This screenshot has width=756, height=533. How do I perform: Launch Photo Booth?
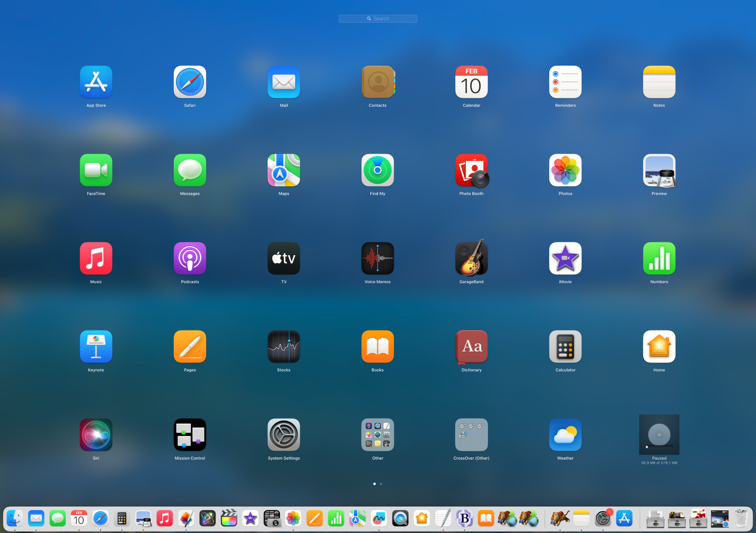point(471,170)
